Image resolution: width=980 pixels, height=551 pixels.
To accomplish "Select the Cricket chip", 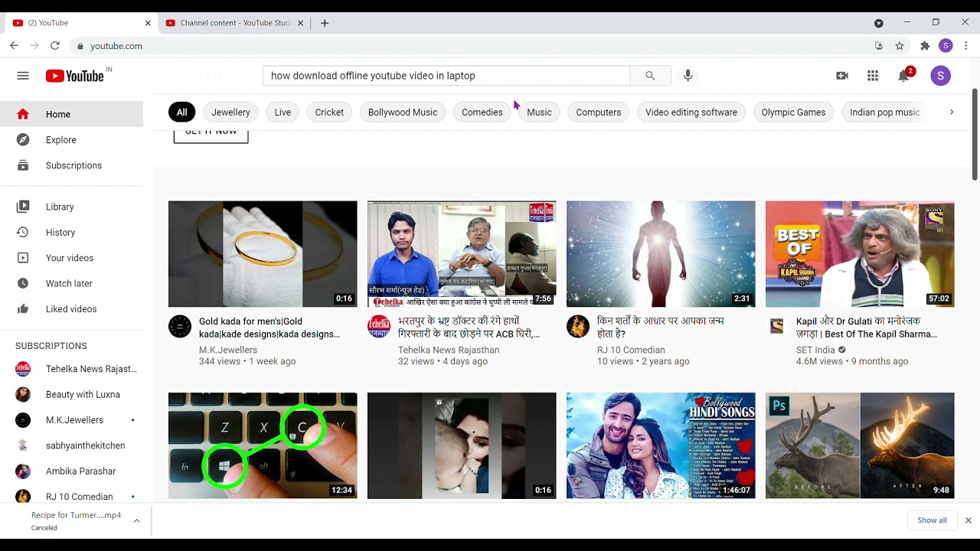I will tap(329, 112).
